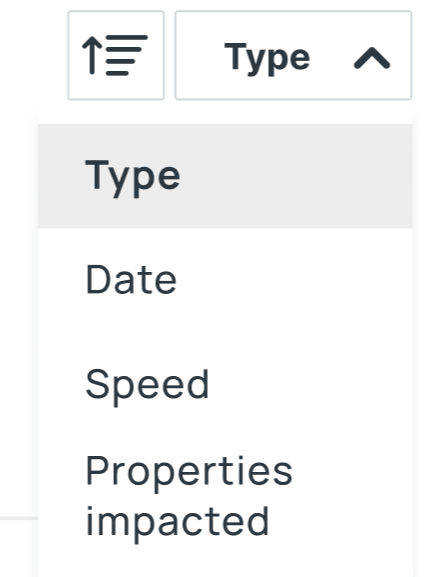Viewport: 431px width, 577px height.
Task: Click the sort direction button left of Type
Action: 116,55
